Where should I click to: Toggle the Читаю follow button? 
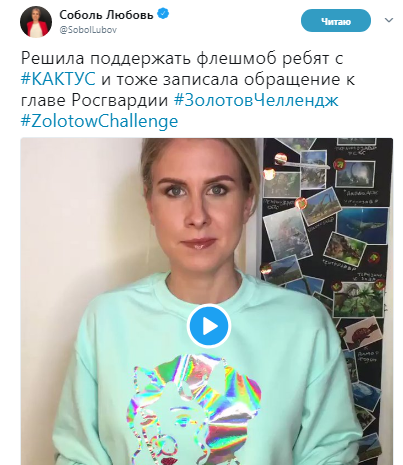(x=336, y=21)
